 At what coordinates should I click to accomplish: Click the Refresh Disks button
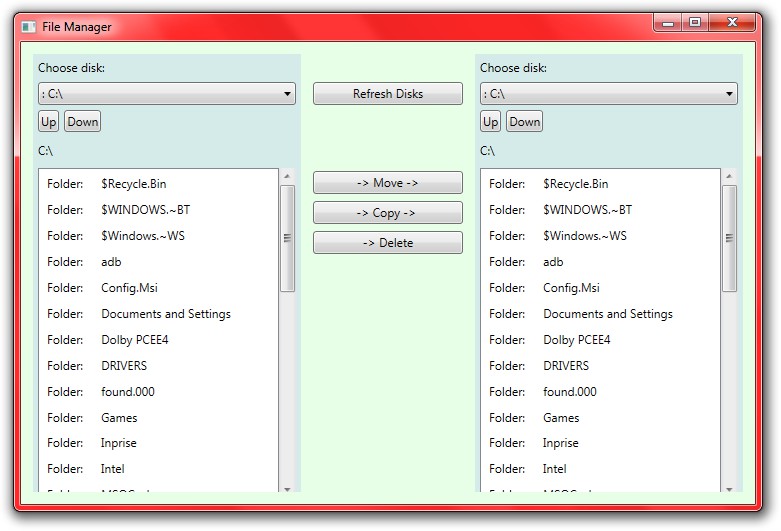388,94
